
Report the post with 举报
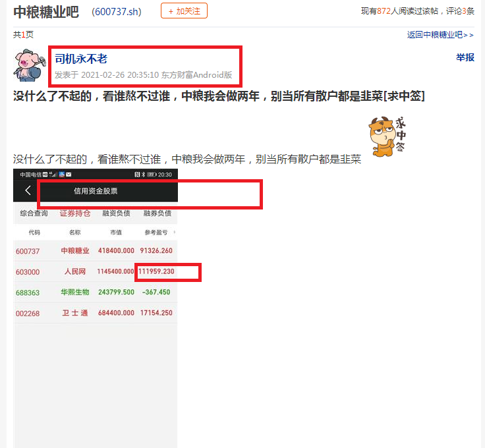click(x=465, y=57)
